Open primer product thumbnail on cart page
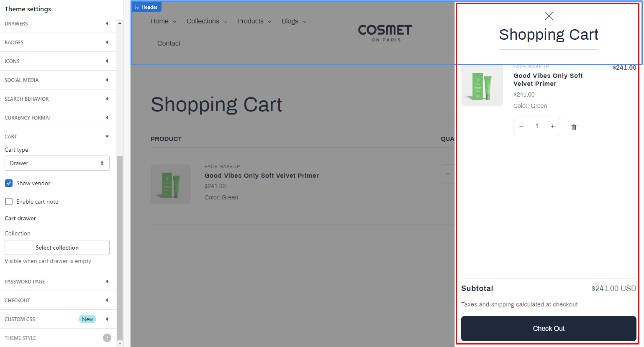The height and width of the screenshot is (347, 644). [171, 184]
